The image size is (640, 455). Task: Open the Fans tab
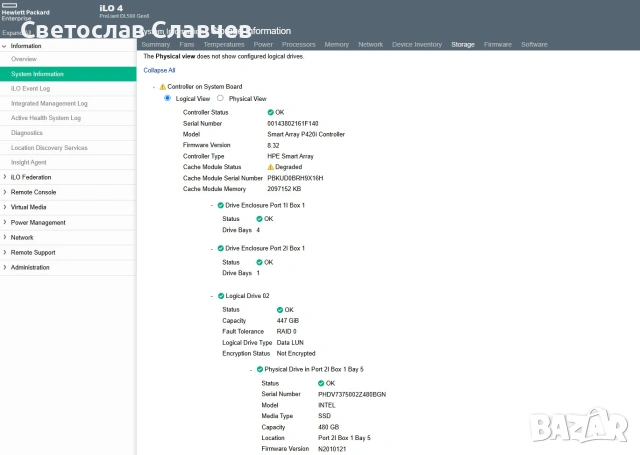point(187,44)
